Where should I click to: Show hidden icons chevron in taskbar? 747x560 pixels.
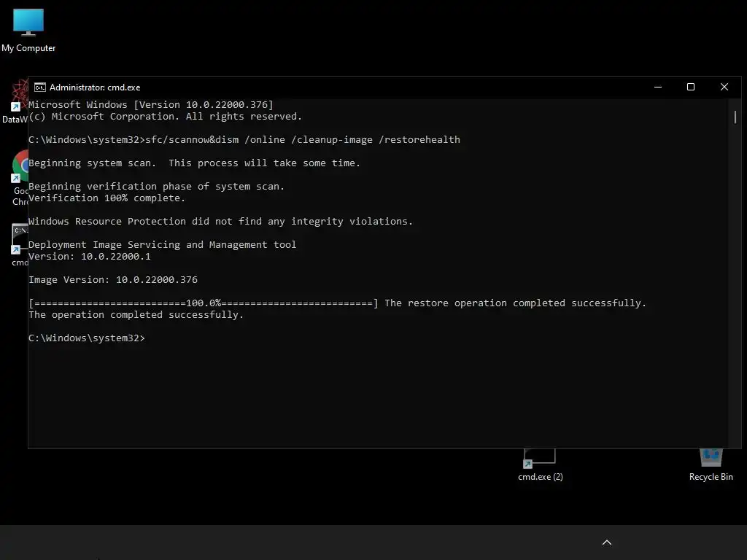pyautogui.click(x=606, y=542)
